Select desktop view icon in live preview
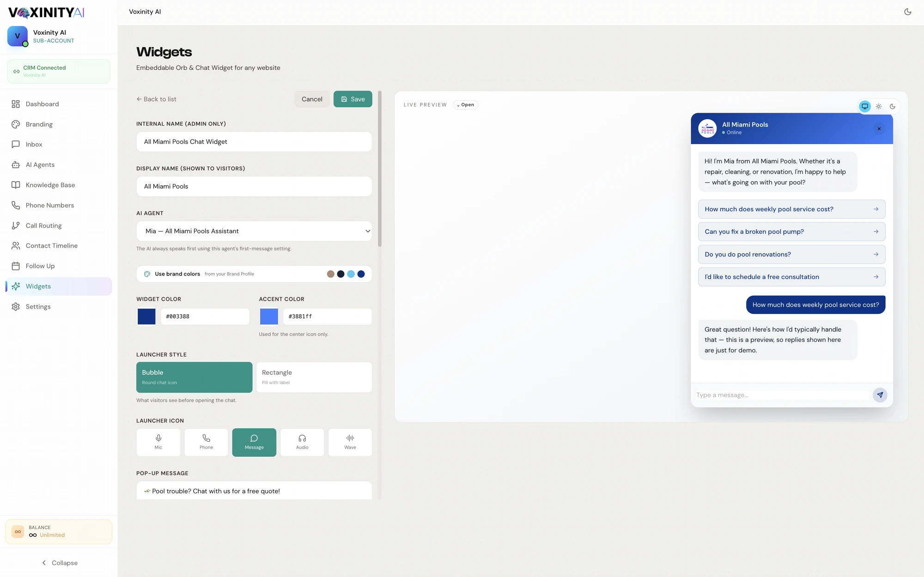Viewport: 924px width, 577px height. 865,106
